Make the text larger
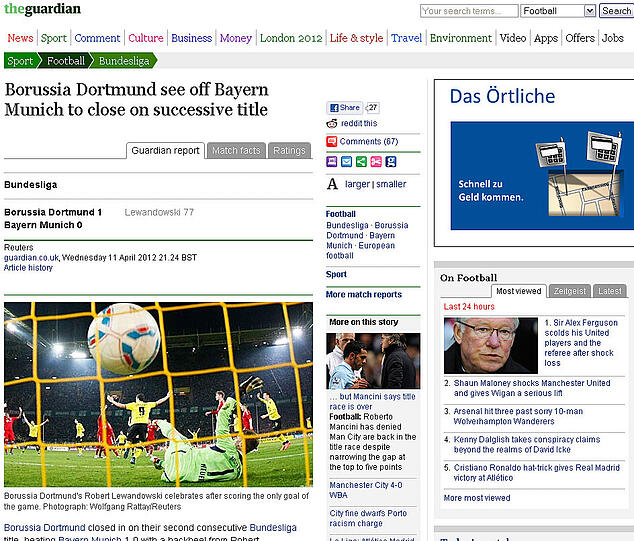Viewport: 634px width, 541px height. click(x=357, y=184)
